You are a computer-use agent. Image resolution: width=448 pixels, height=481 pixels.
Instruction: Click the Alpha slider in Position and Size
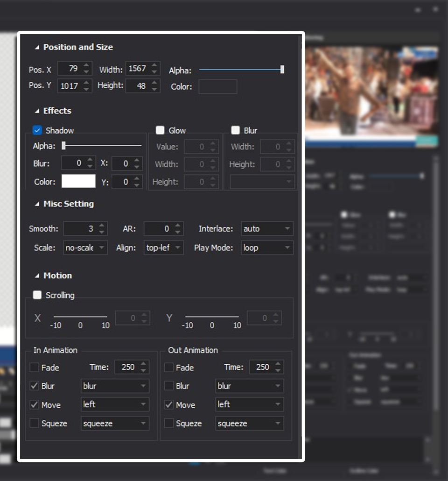241,70
